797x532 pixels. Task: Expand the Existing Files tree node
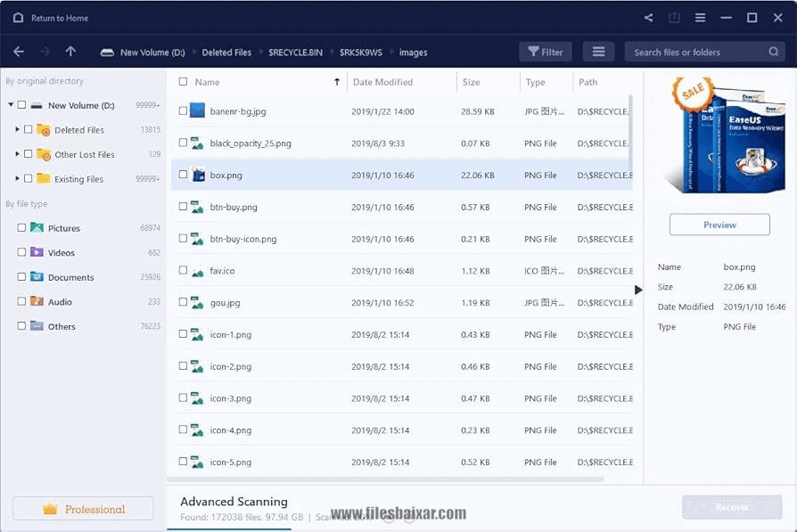click(x=17, y=178)
